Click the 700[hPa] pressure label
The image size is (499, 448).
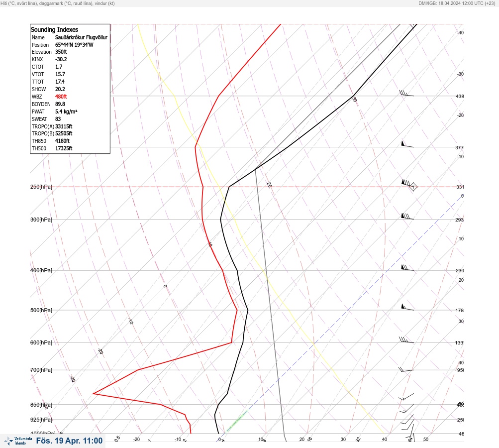tap(41, 370)
